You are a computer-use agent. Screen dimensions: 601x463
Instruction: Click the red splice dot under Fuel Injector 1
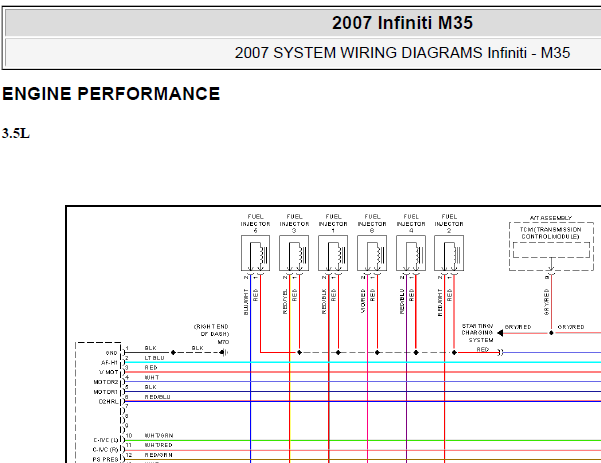(x=338, y=352)
